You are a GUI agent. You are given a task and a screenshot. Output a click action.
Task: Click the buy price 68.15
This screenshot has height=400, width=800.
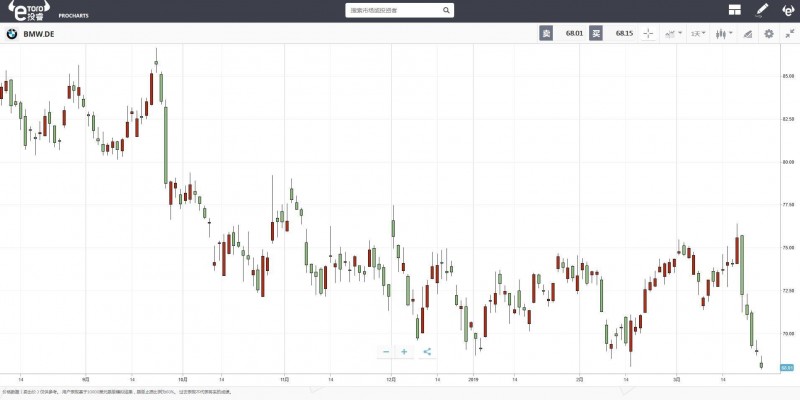tap(624, 34)
